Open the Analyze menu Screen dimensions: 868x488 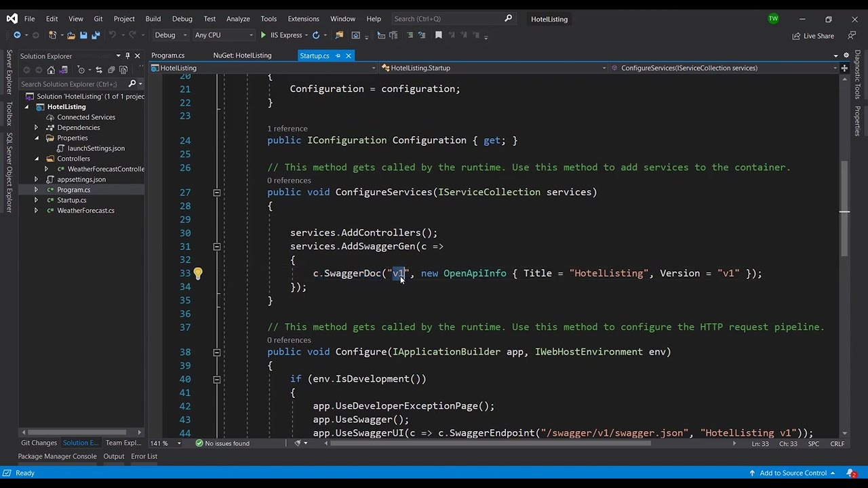coord(238,18)
